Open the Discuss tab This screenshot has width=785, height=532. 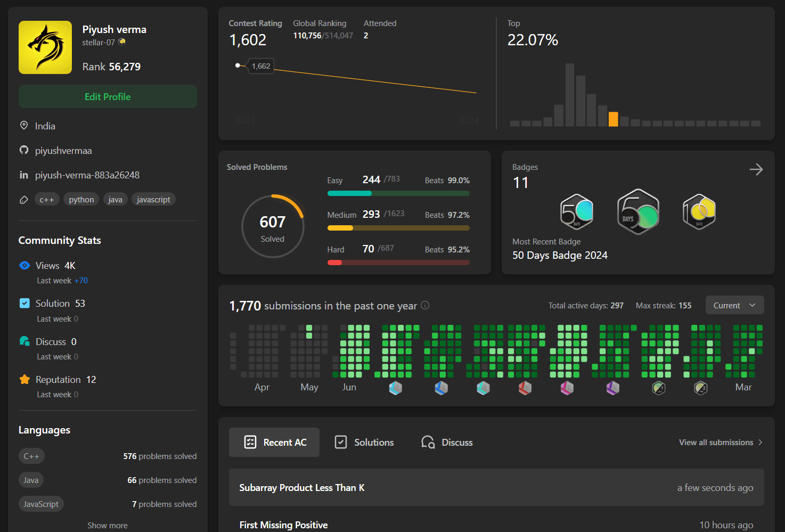coord(447,443)
